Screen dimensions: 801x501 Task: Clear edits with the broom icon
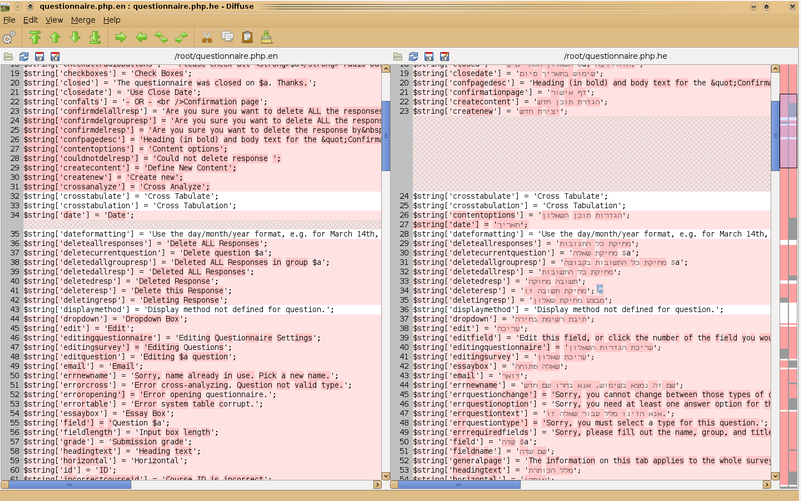click(267, 38)
